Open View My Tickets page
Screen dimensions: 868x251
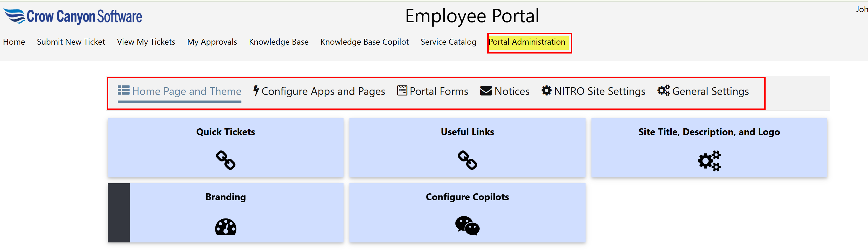pyautogui.click(x=146, y=42)
